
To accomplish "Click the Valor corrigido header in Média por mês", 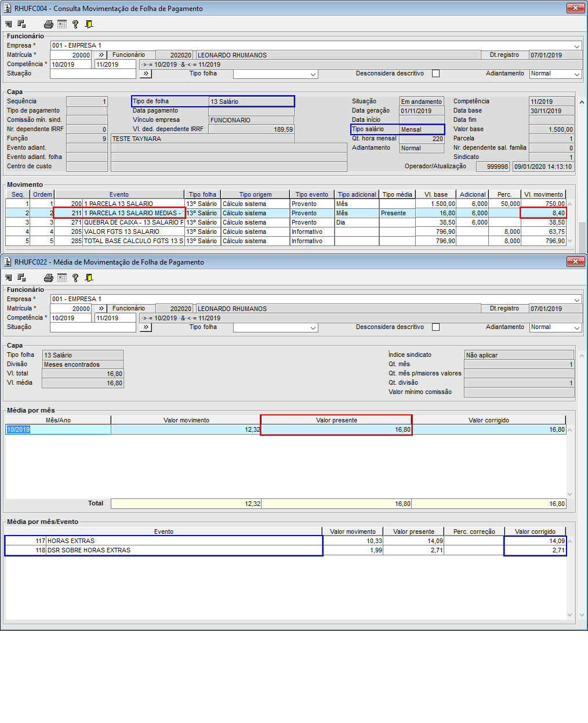I will [x=489, y=420].
